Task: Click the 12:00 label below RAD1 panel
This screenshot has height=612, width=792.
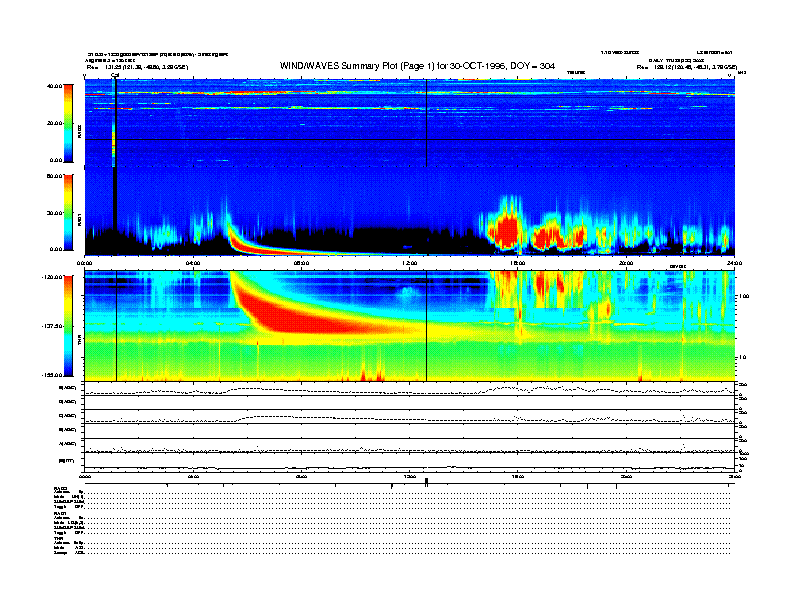Action: click(410, 263)
